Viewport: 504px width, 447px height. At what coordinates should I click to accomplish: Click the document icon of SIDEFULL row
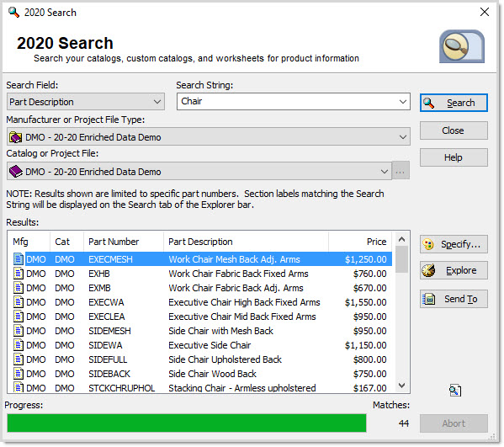pyautogui.click(x=19, y=359)
